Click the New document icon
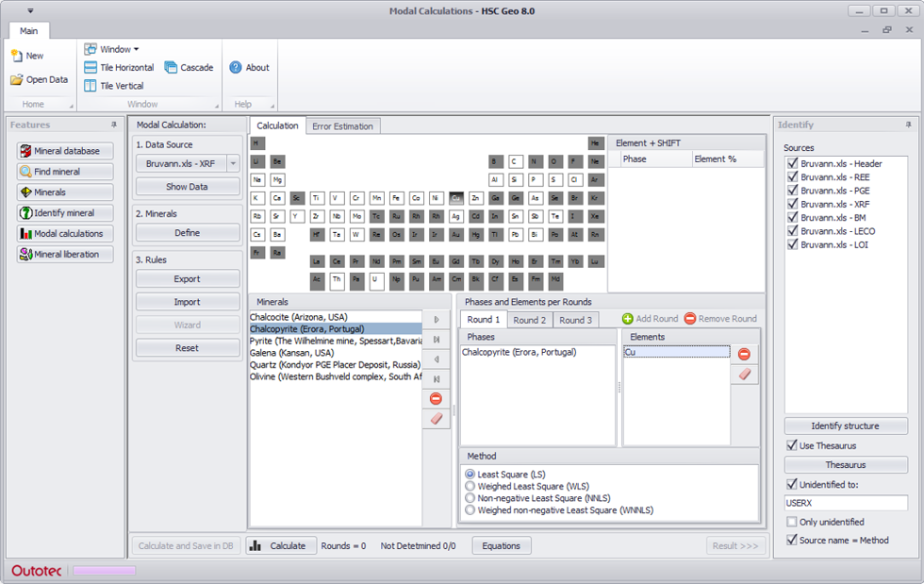Image resolution: width=924 pixels, height=584 pixels. click(17, 56)
